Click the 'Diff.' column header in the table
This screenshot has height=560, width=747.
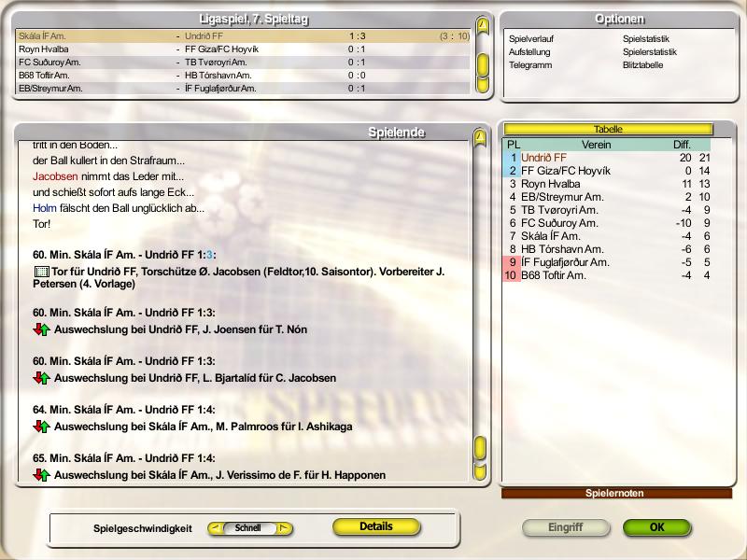click(682, 145)
